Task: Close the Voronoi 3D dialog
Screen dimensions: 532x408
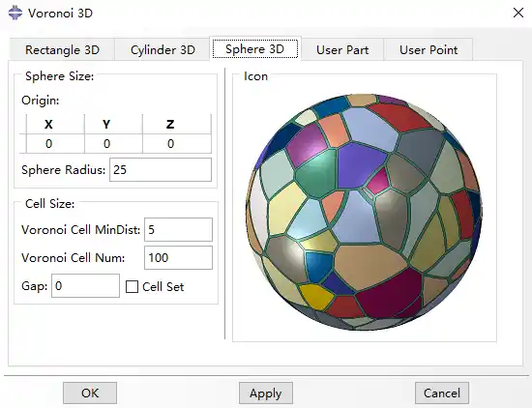Action: [x=518, y=13]
